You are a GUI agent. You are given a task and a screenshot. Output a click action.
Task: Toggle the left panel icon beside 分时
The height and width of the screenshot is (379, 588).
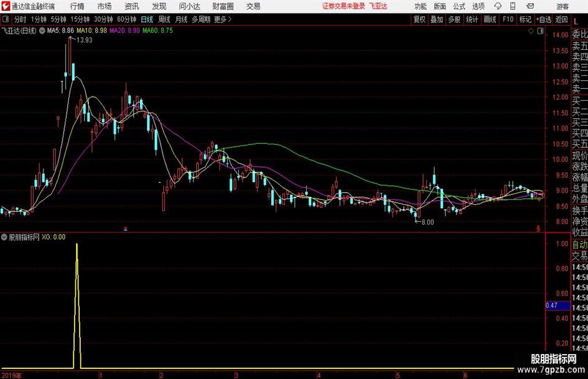pos(5,19)
